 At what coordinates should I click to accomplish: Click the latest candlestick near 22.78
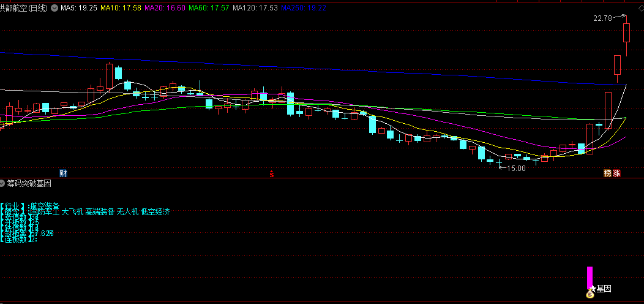[x=626, y=33]
